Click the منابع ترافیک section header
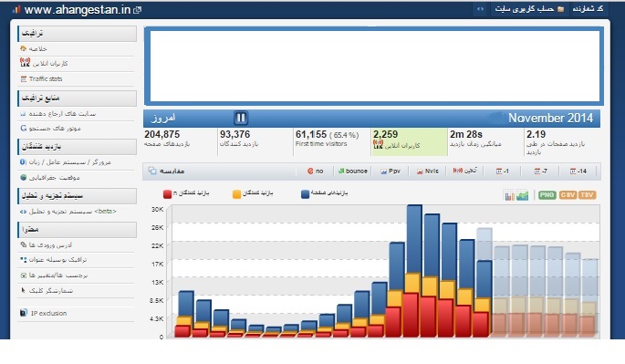The height and width of the screenshot is (364, 625). pos(77,99)
